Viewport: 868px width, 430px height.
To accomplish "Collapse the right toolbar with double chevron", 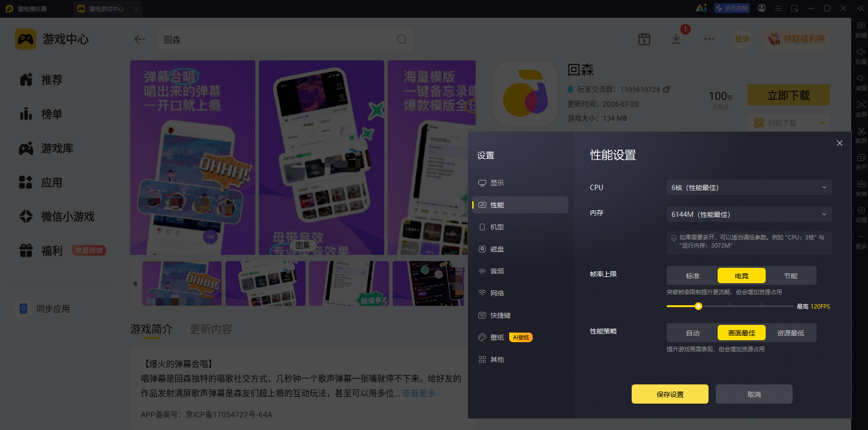I will pyautogui.click(x=861, y=8).
